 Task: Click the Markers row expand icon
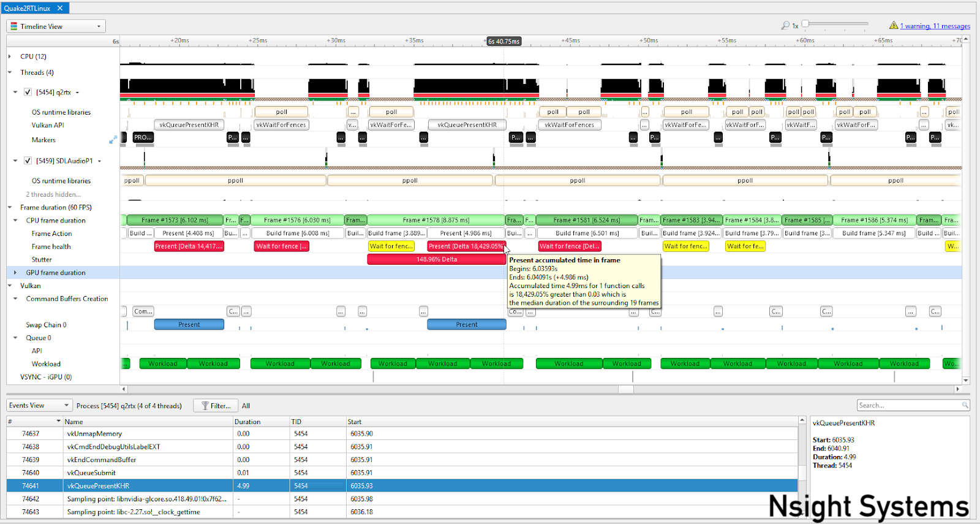point(113,140)
